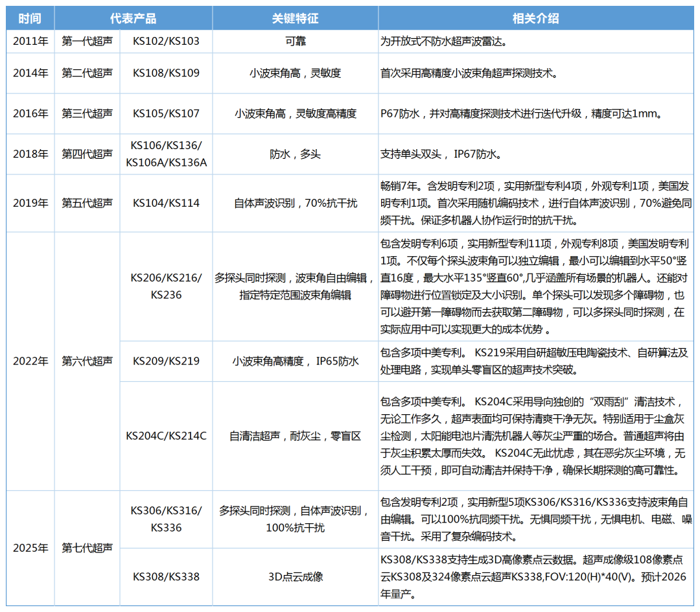This screenshot has width=700, height=612.
Task: Select the KS104/KS114 product cell
Action: coord(166,203)
